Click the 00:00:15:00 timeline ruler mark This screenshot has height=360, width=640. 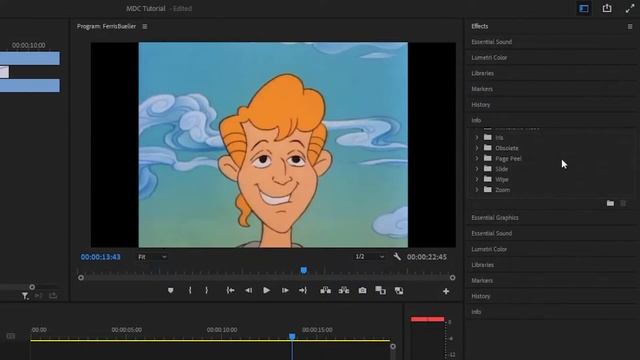coord(317,330)
